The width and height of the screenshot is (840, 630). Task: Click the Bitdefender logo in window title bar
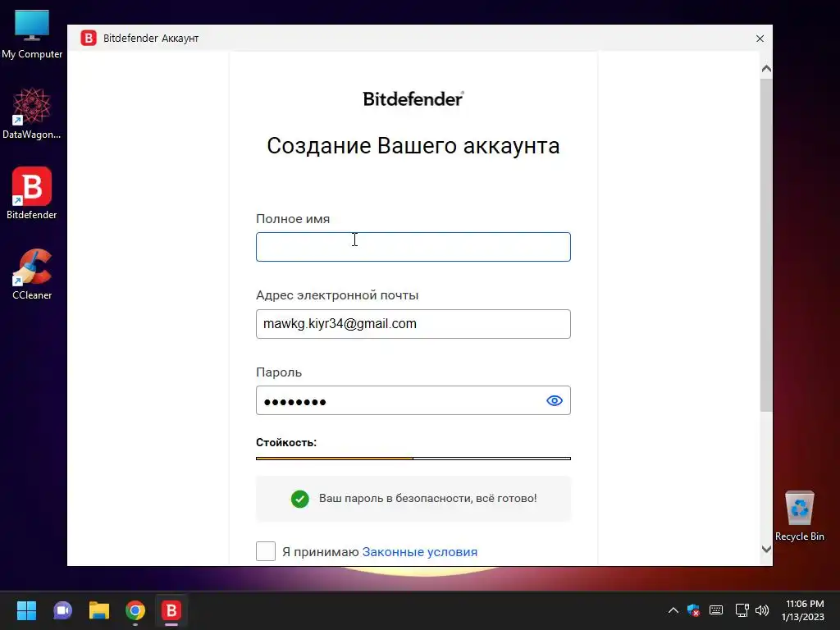pos(89,38)
